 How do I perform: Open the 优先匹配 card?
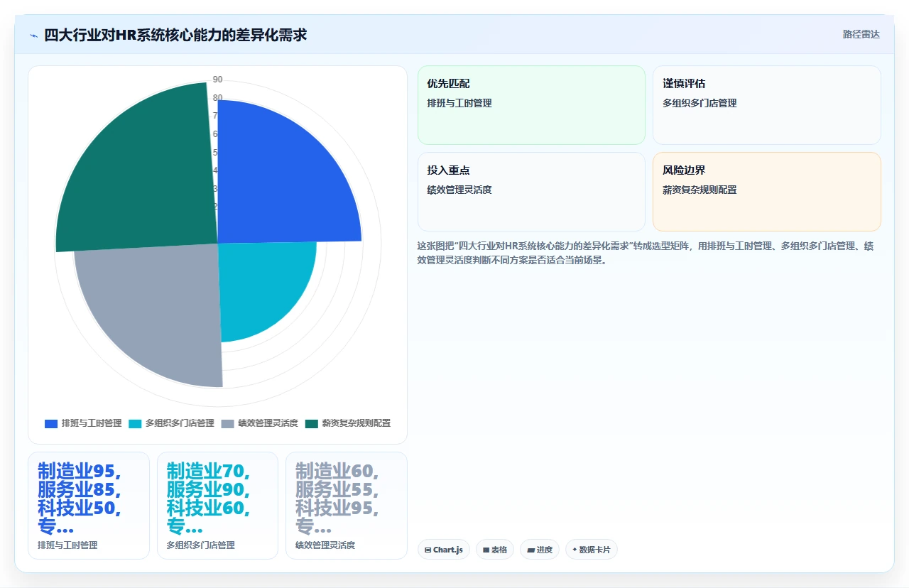pos(531,105)
